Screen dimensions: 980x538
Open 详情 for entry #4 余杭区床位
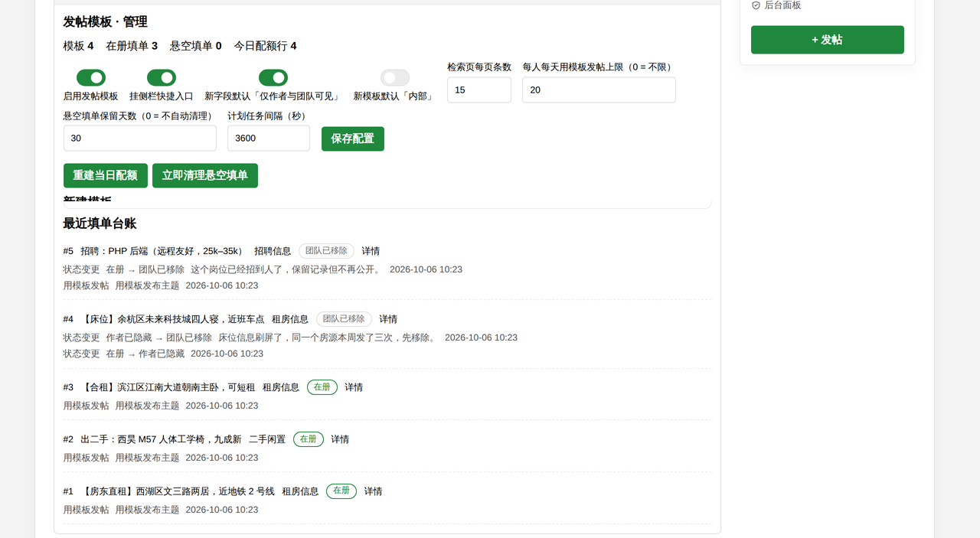click(388, 319)
